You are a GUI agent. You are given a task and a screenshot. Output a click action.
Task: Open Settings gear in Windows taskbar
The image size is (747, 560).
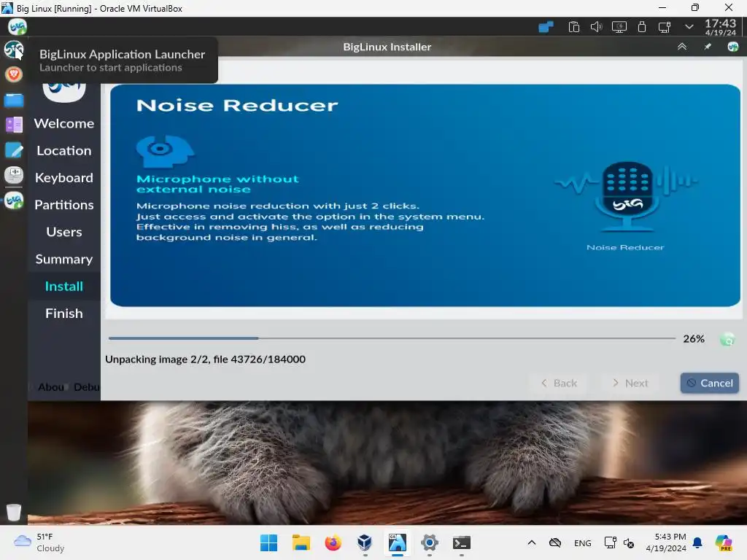pos(429,542)
